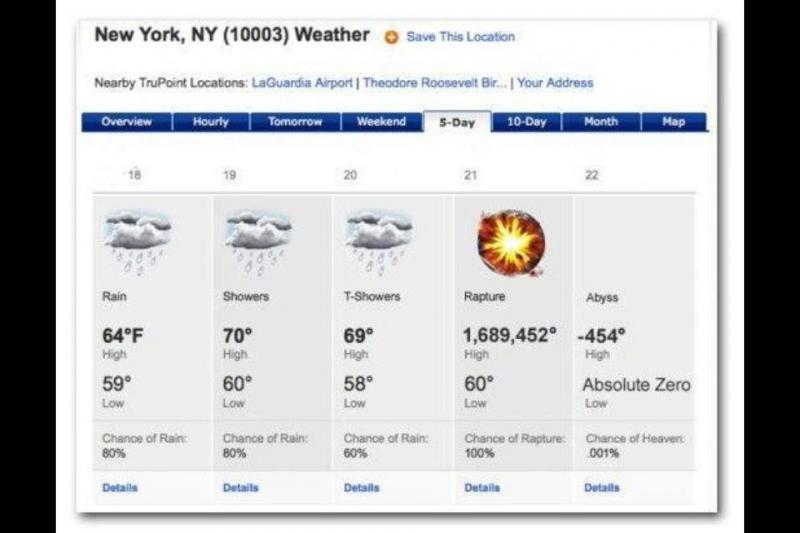Open the LaGuardia Airport location link

[x=304, y=83]
